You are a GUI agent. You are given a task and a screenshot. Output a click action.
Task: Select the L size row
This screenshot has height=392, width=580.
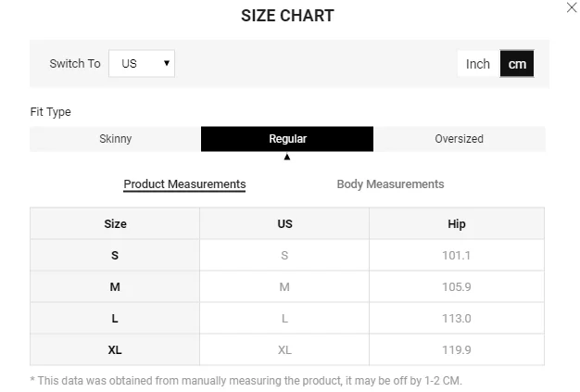click(x=115, y=319)
